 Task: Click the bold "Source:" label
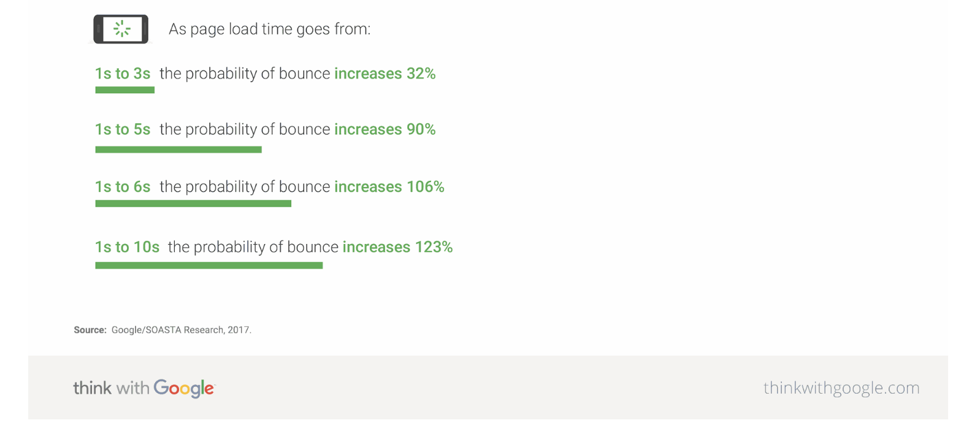click(x=90, y=330)
